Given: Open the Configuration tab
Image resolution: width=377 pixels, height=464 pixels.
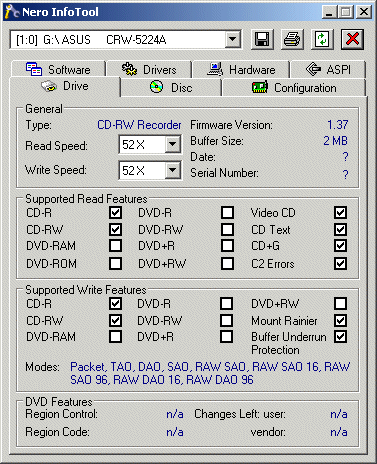Looking at the screenshot, I should [294, 88].
